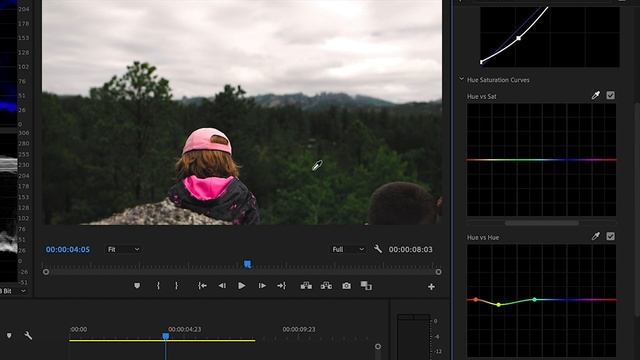Select the green Hue vs Hue point
Image resolution: width=640 pixels, height=360 pixels.
[x=535, y=300]
